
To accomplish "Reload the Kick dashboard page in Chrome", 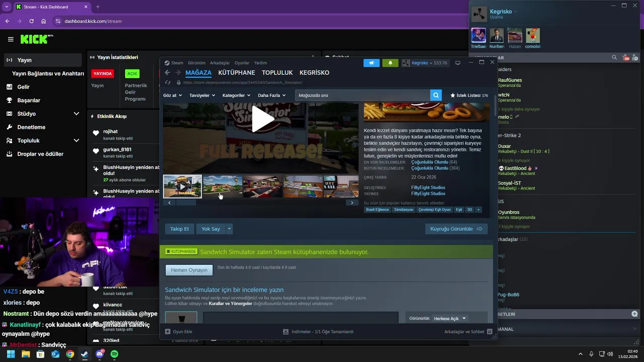I will click(32, 21).
